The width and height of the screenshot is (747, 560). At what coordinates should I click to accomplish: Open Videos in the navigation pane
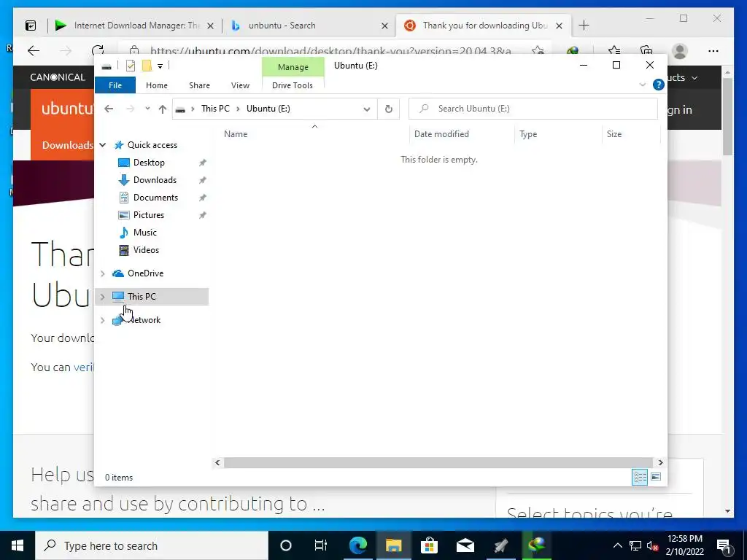click(146, 250)
